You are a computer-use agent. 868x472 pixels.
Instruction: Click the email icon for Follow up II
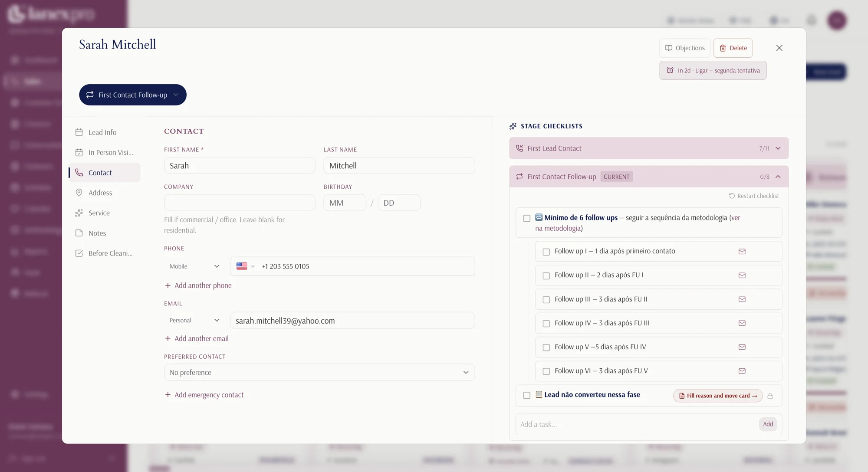coord(742,275)
